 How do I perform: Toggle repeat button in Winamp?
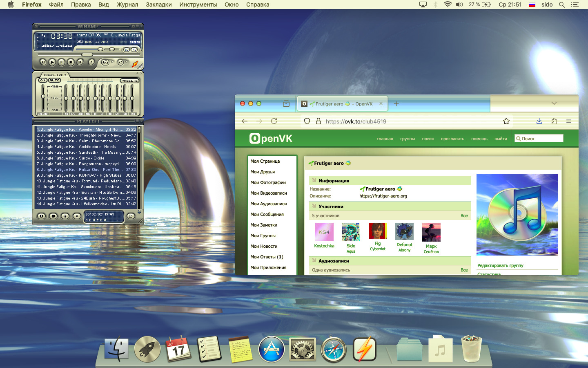[120, 63]
